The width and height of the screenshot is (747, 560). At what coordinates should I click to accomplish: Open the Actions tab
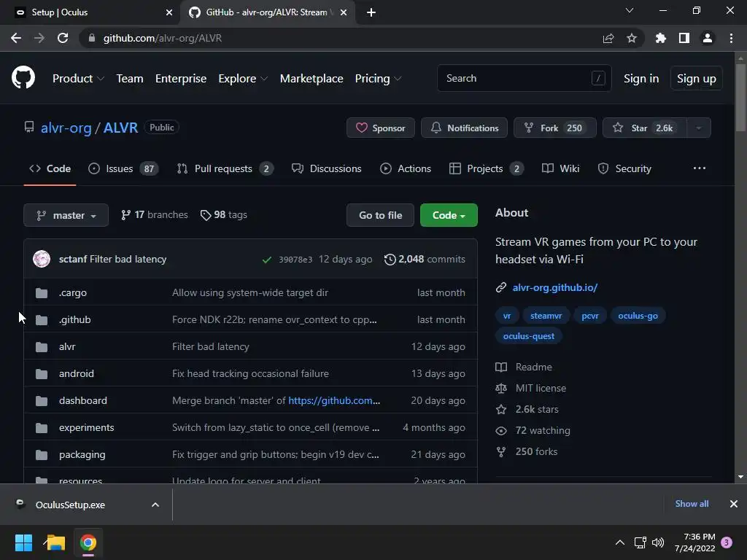[406, 168]
